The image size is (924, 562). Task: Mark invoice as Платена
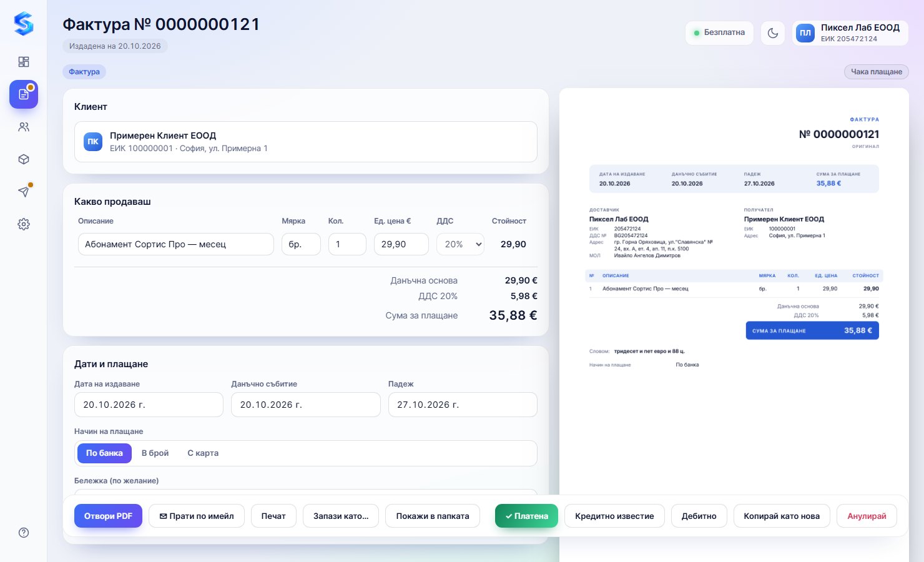[x=526, y=516]
